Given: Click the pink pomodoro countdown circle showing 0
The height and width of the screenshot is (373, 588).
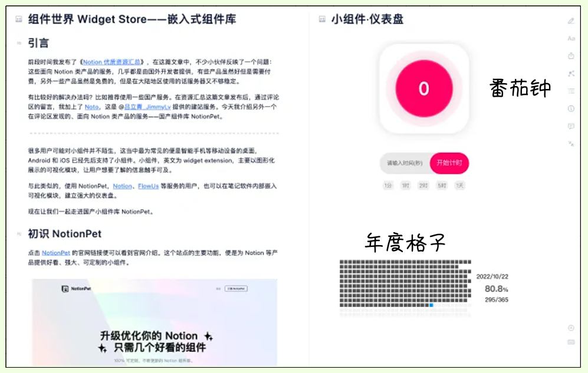Looking at the screenshot, I should click(424, 89).
